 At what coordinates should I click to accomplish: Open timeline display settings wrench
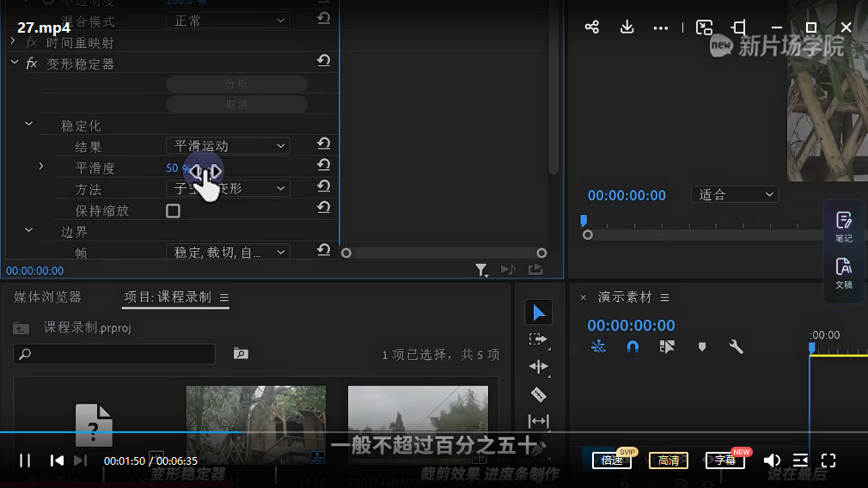pyautogui.click(x=737, y=347)
